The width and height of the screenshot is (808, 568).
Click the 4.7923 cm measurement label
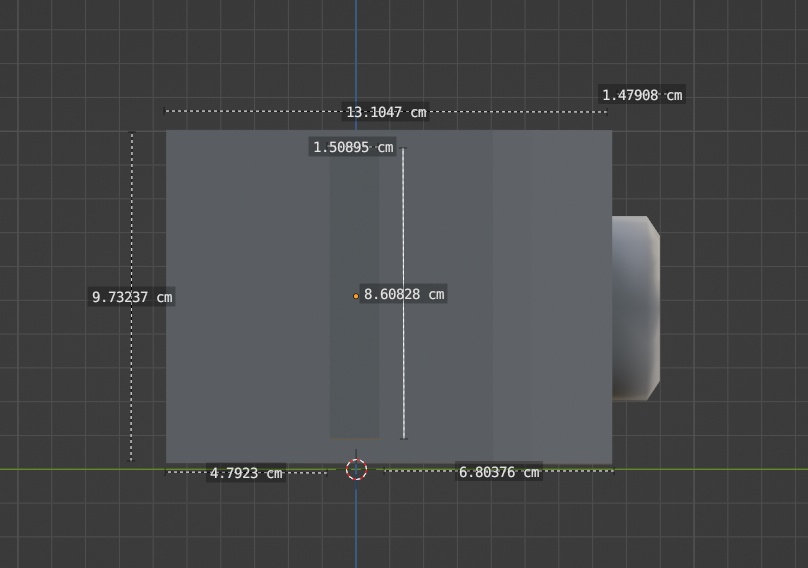coord(246,473)
